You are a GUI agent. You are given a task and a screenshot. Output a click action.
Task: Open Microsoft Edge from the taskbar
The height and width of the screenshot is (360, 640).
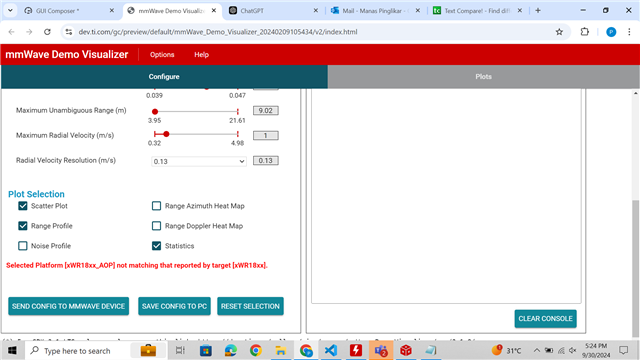(231, 350)
